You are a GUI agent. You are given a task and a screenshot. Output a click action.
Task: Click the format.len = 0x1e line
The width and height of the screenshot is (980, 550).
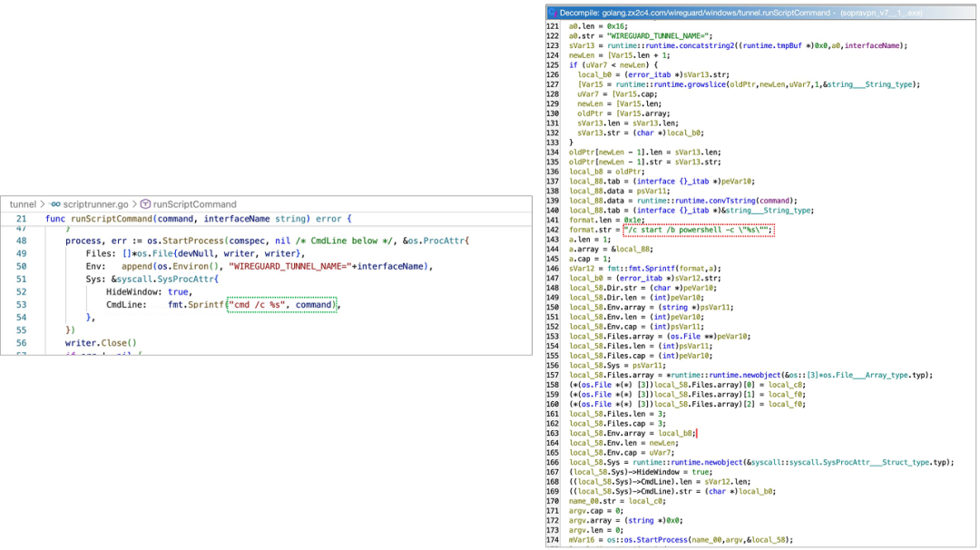606,220
